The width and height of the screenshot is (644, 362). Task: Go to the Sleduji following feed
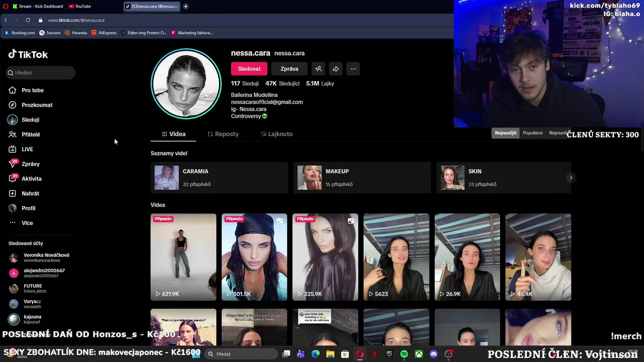click(x=24, y=120)
